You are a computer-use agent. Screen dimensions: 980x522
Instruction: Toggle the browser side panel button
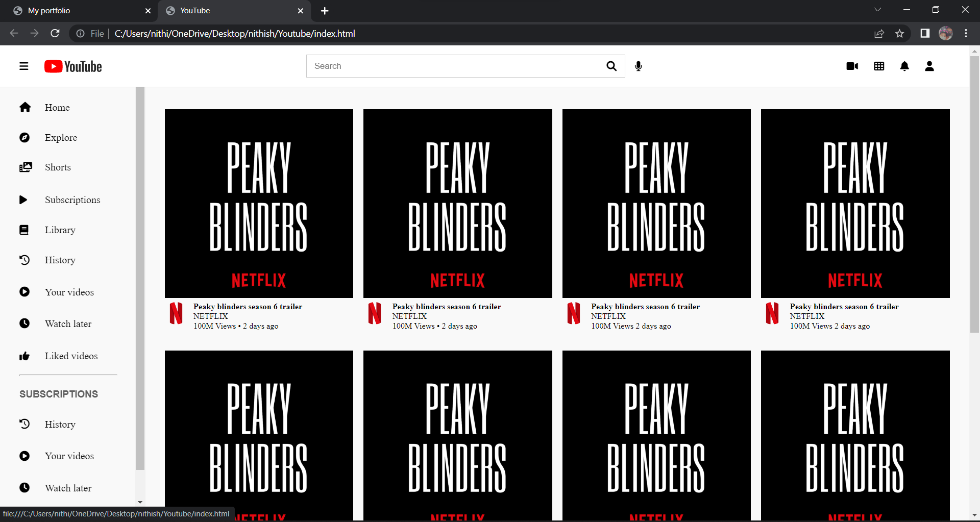point(925,34)
